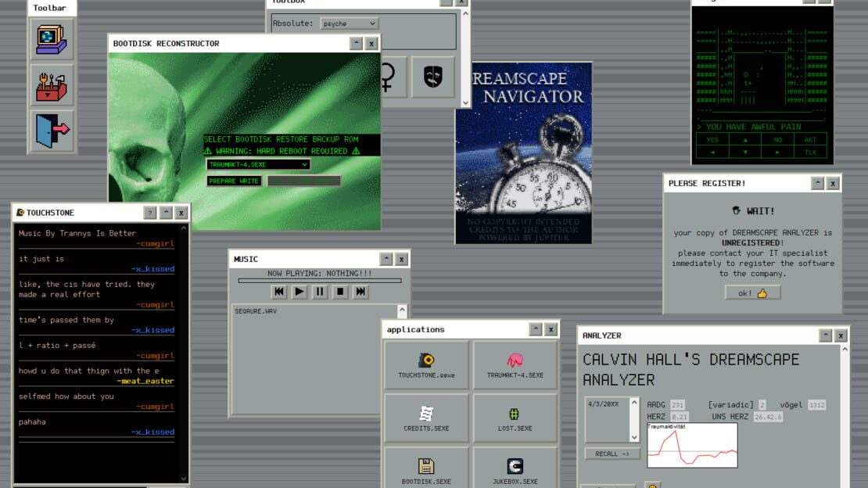Viewport: 868px width, 488px height.
Task: Open the Absolute psyche dropdown
Action: 349,23
